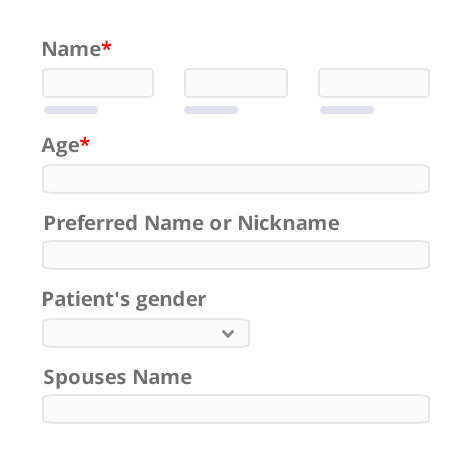Screen dimensions: 474x452
Task: Focus the Age text field
Action: pyautogui.click(x=236, y=179)
